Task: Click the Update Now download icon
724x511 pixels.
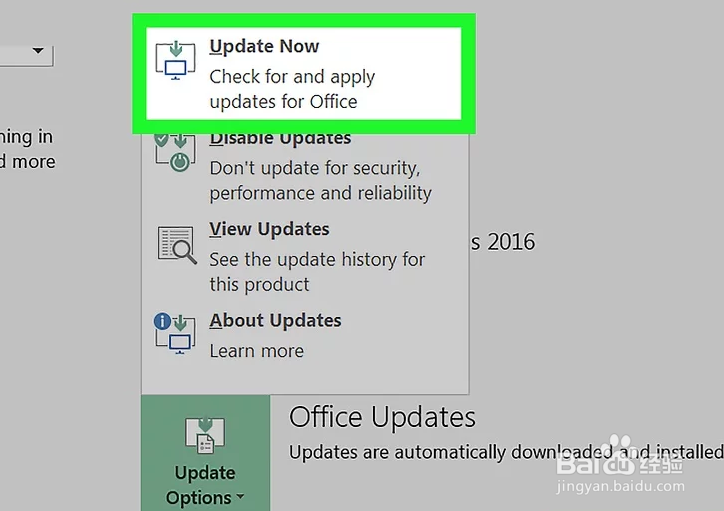Action: pos(175,60)
